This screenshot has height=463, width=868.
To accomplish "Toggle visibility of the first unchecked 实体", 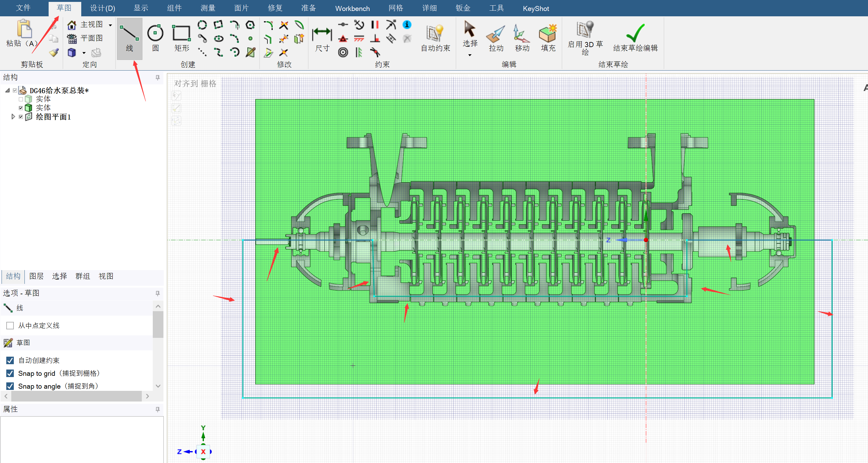I will coord(21,99).
